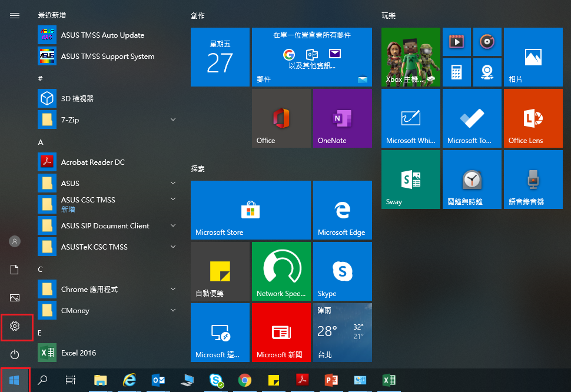Click the # section header
The height and width of the screenshot is (392, 571).
pyautogui.click(x=41, y=78)
